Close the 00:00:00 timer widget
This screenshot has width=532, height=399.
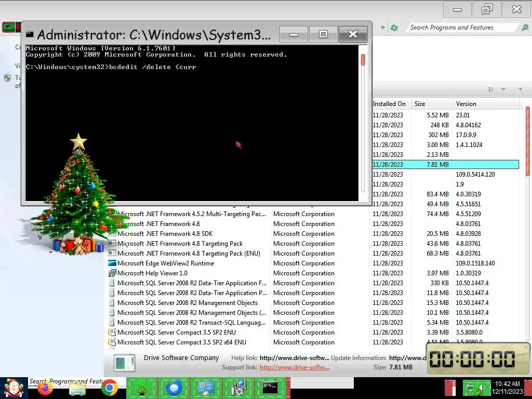(526, 347)
